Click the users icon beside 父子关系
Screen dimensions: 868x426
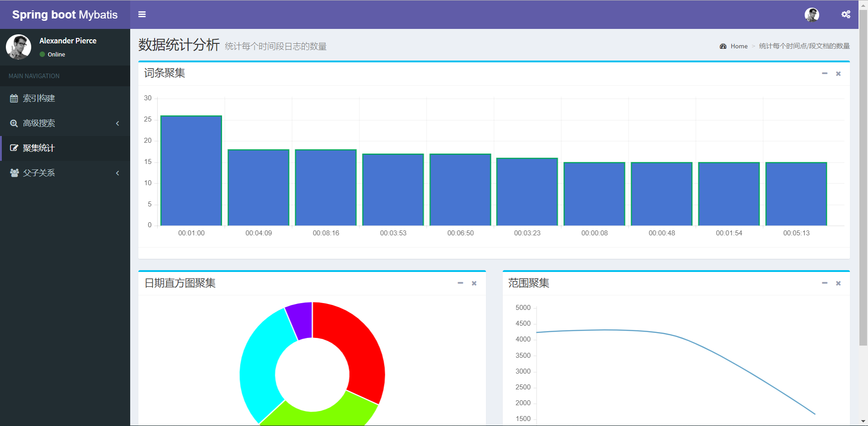coord(14,173)
